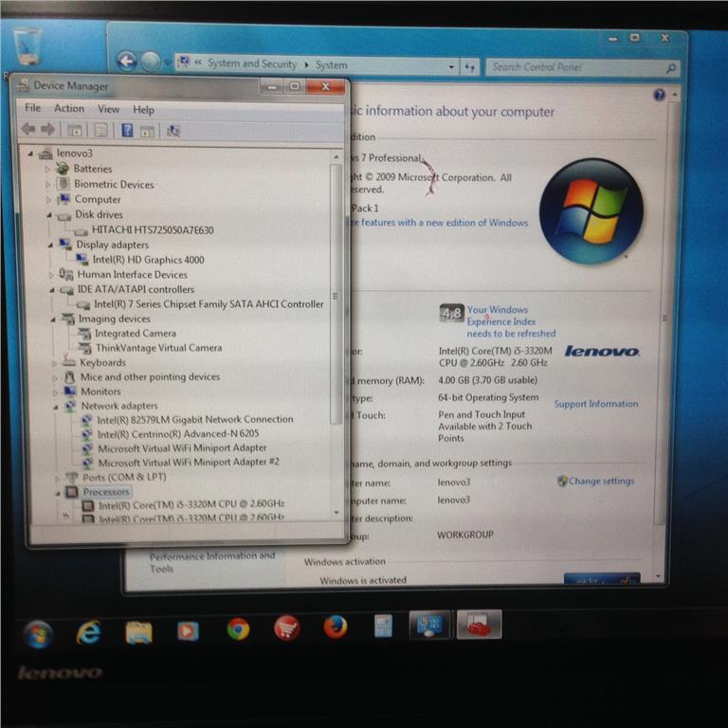Click the Integrated Camera device icon
728x728 pixels.
point(84,334)
